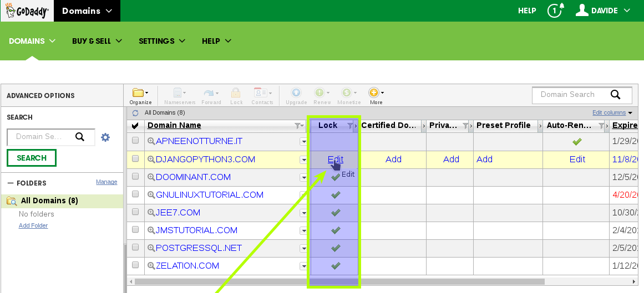The image size is (644, 293).
Task: Click the Auto-Renew column filter icon
Action: pos(601,126)
